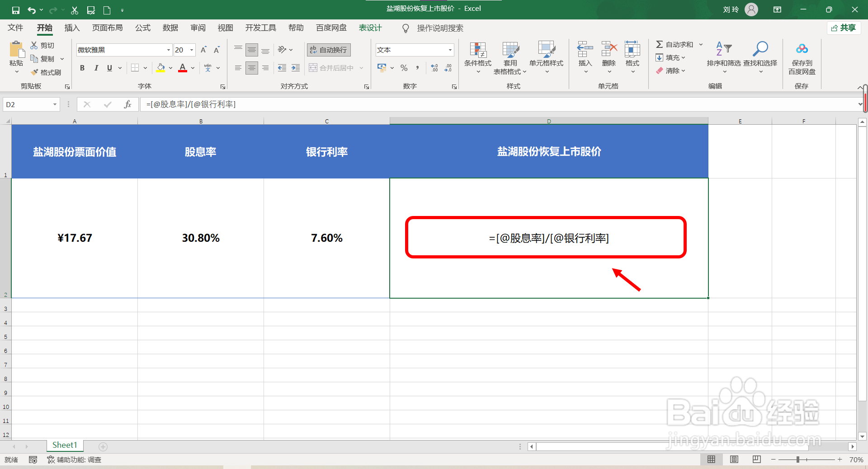Set middle vertical alignment
Screen dimensions: 868x469
tap(252, 50)
